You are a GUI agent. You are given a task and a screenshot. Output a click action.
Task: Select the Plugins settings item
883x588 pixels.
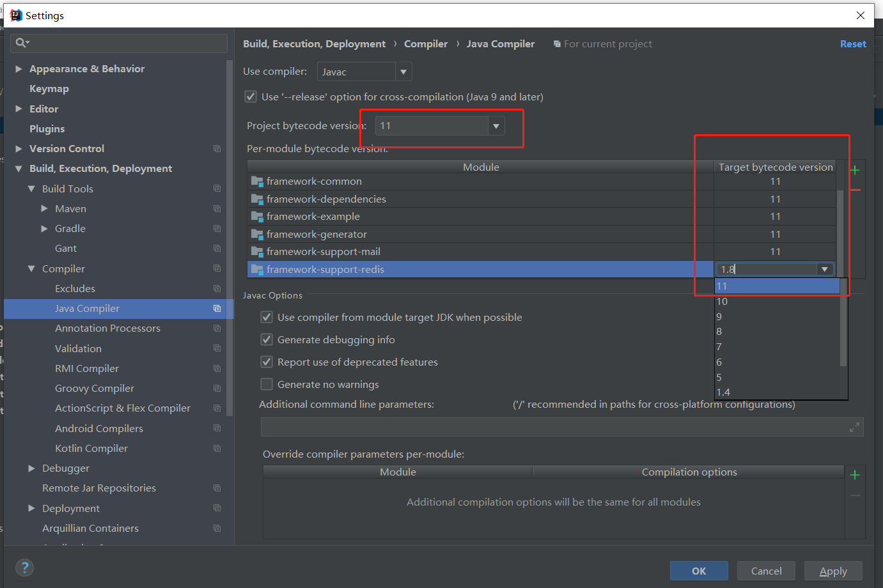pos(47,128)
